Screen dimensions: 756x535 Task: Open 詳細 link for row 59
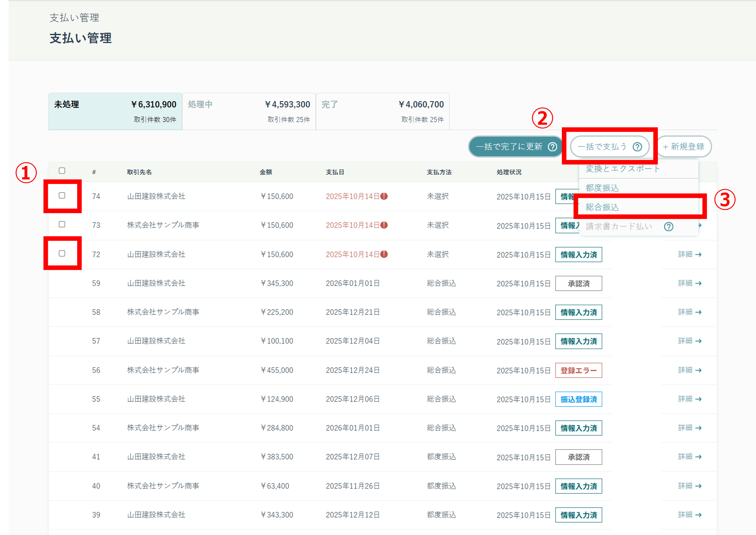pos(690,283)
